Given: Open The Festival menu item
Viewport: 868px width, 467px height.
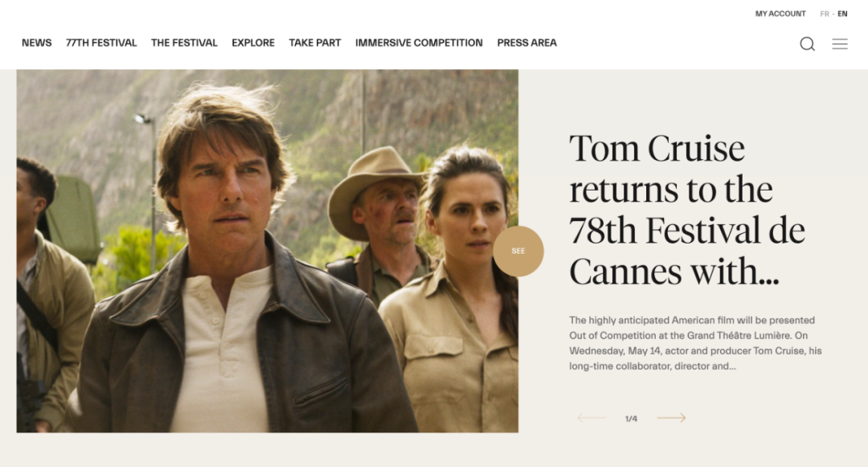Looking at the screenshot, I should [184, 43].
